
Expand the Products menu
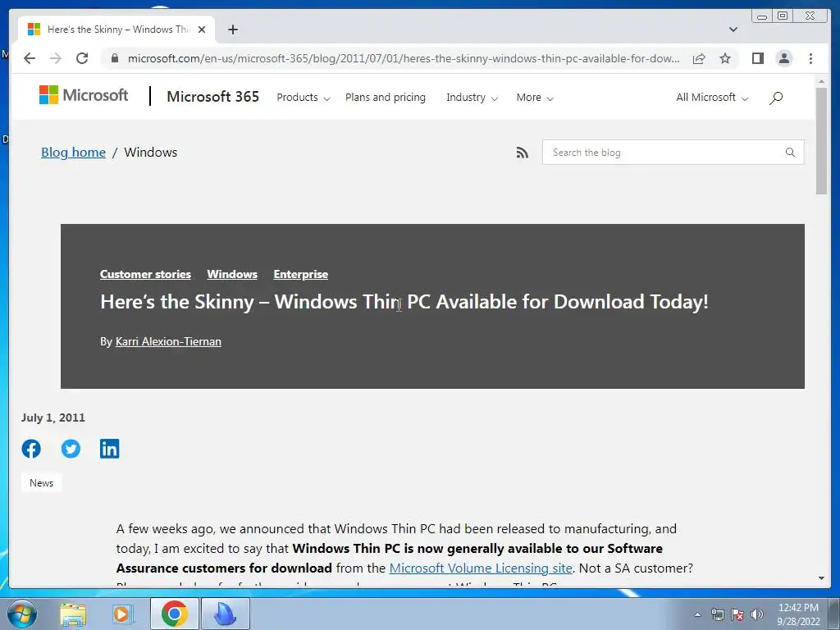pos(304,98)
